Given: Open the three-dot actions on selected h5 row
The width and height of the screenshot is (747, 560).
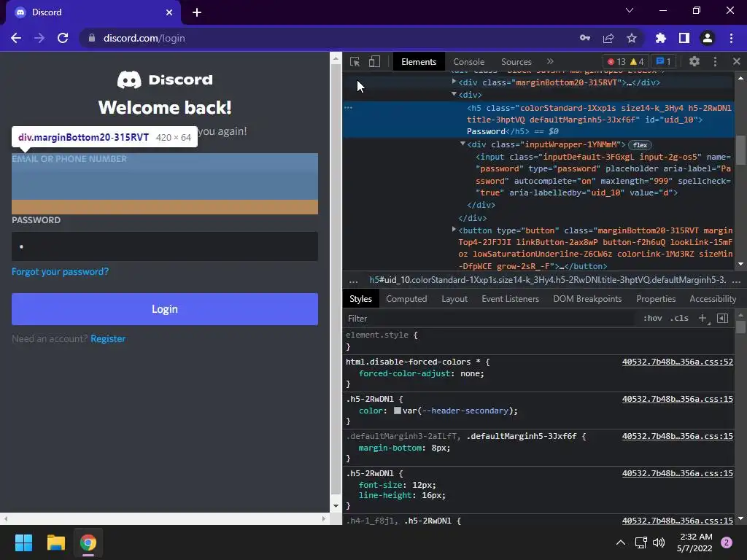Looking at the screenshot, I should pos(348,108).
